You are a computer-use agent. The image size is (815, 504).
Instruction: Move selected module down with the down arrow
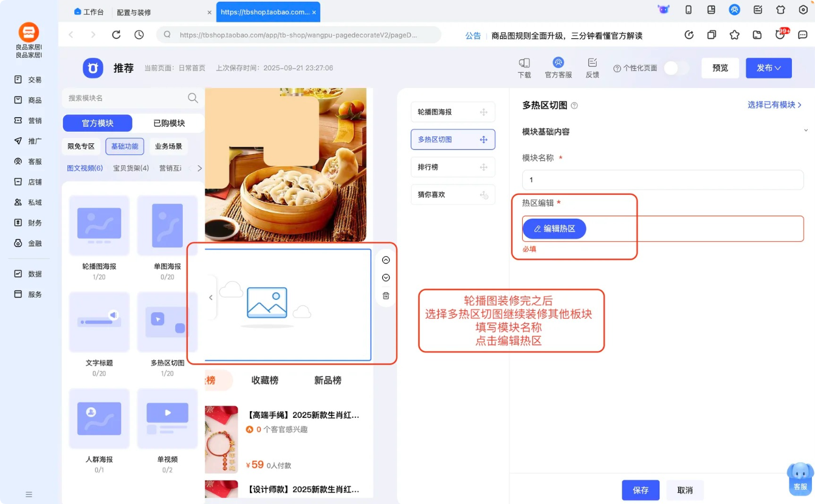tap(386, 278)
